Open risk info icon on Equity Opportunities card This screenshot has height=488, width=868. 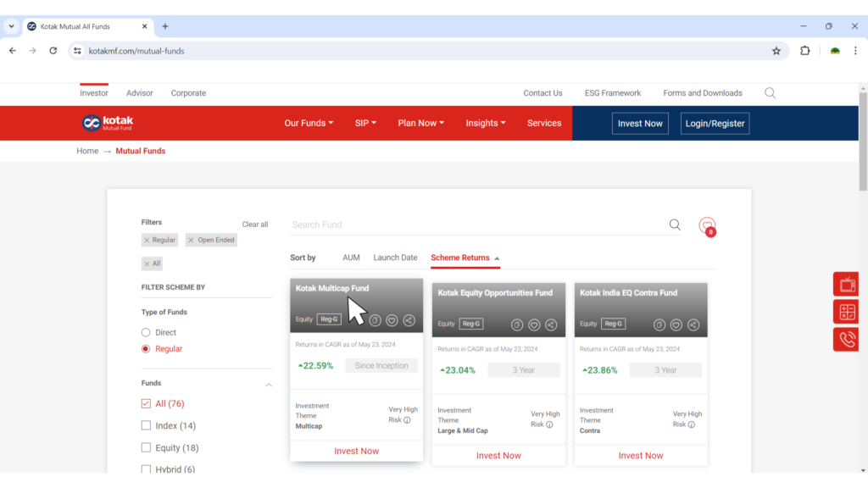click(x=549, y=424)
